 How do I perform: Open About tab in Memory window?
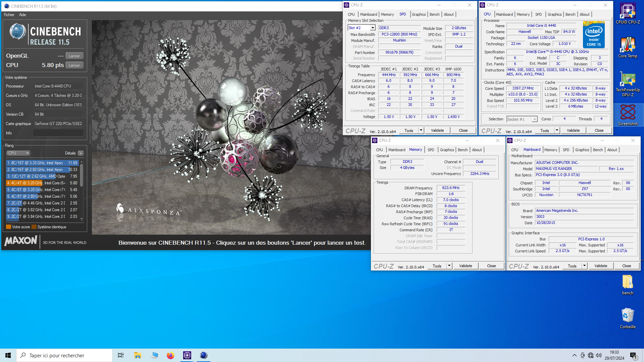[477, 150]
